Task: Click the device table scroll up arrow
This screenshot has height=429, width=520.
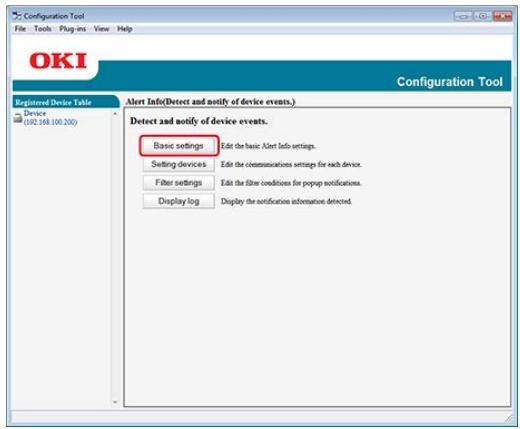Action: [x=115, y=114]
